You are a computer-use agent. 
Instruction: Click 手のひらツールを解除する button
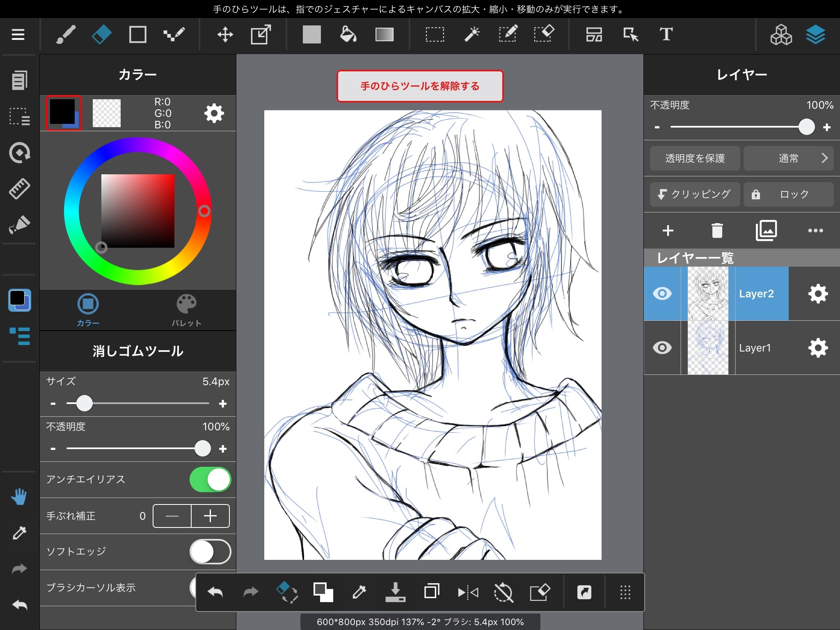[x=420, y=86]
